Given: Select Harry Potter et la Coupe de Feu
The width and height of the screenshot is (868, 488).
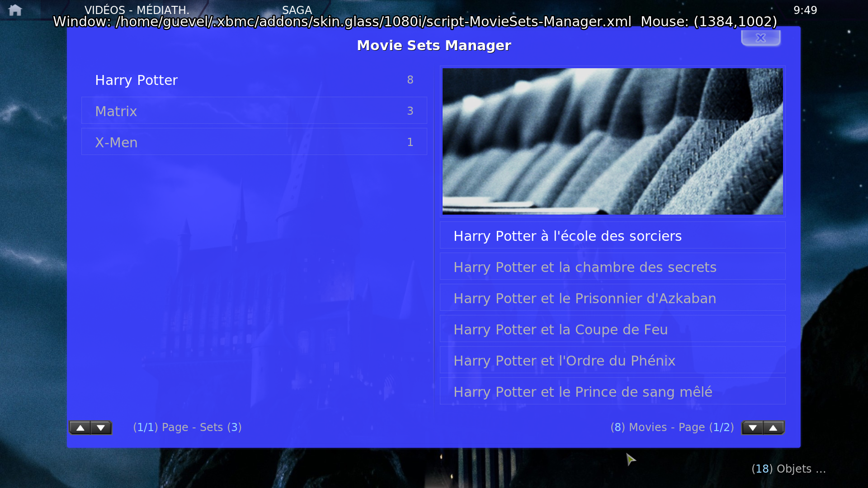Looking at the screenshot, I should pos(613,329).
